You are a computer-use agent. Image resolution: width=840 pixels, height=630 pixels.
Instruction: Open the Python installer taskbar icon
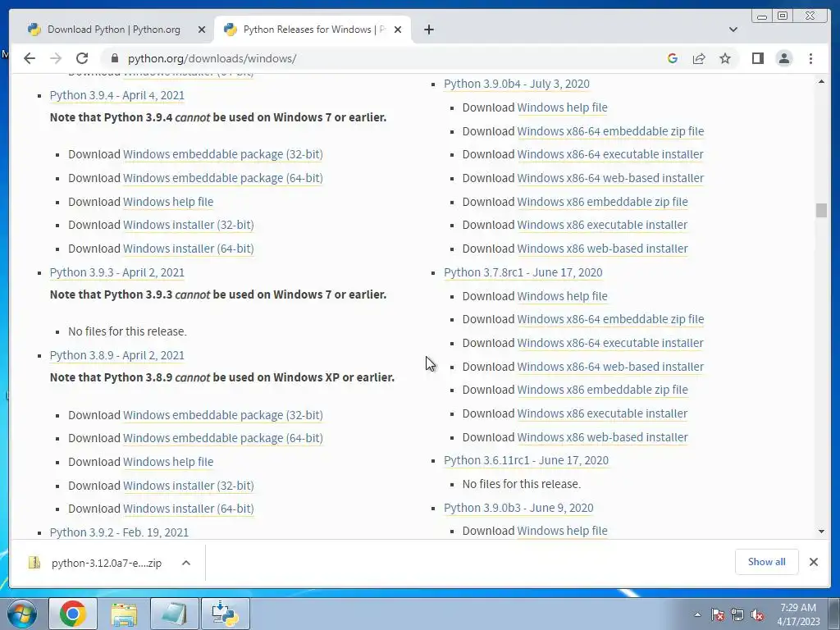tap(225, 614)
